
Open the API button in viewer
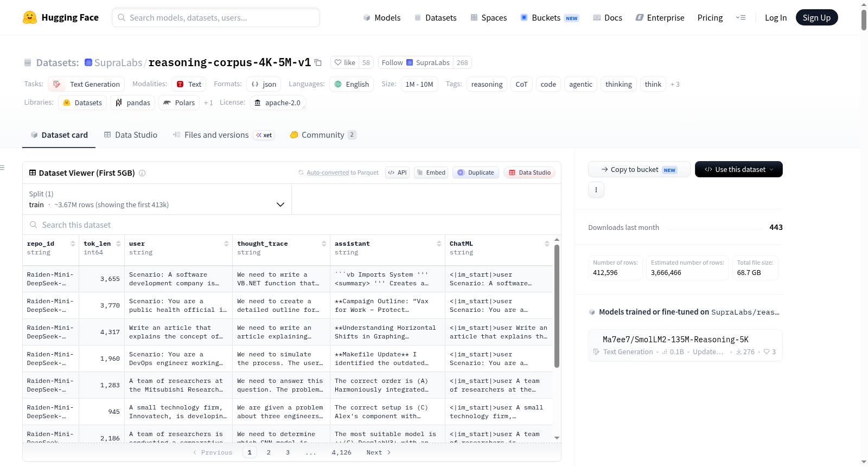pos(397,172)
